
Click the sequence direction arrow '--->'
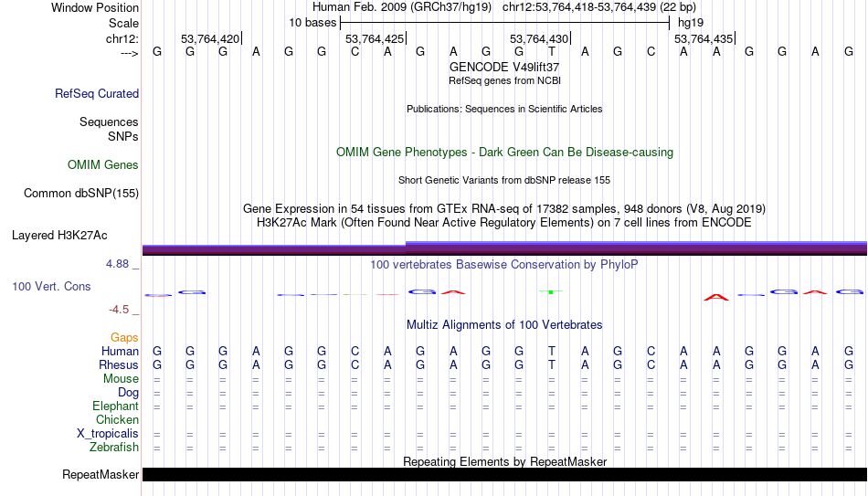(x=129, y=53)
